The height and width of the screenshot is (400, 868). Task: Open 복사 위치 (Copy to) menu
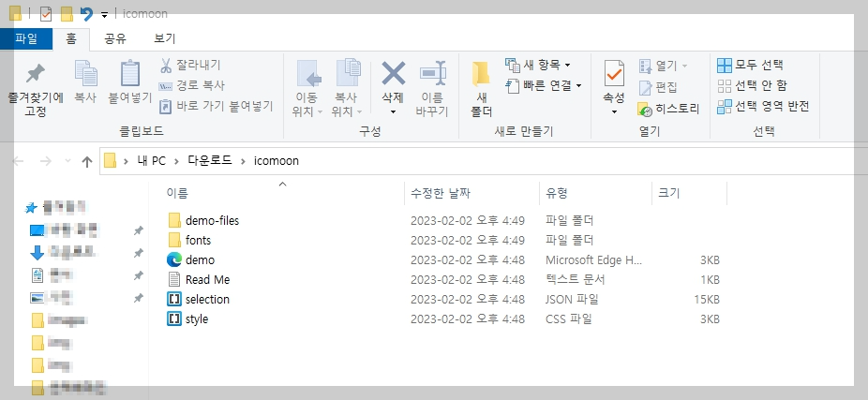pyautogui.click(x=347, y=88)
